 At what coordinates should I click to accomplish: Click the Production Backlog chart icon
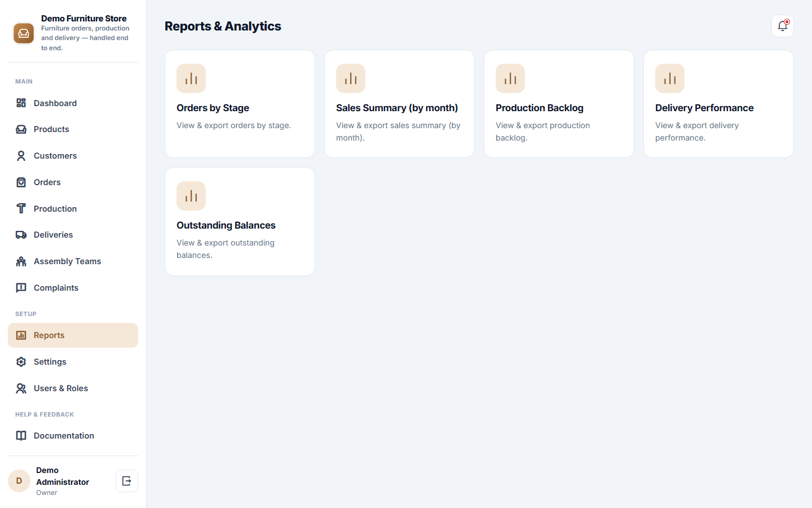(x=510, y=78)
